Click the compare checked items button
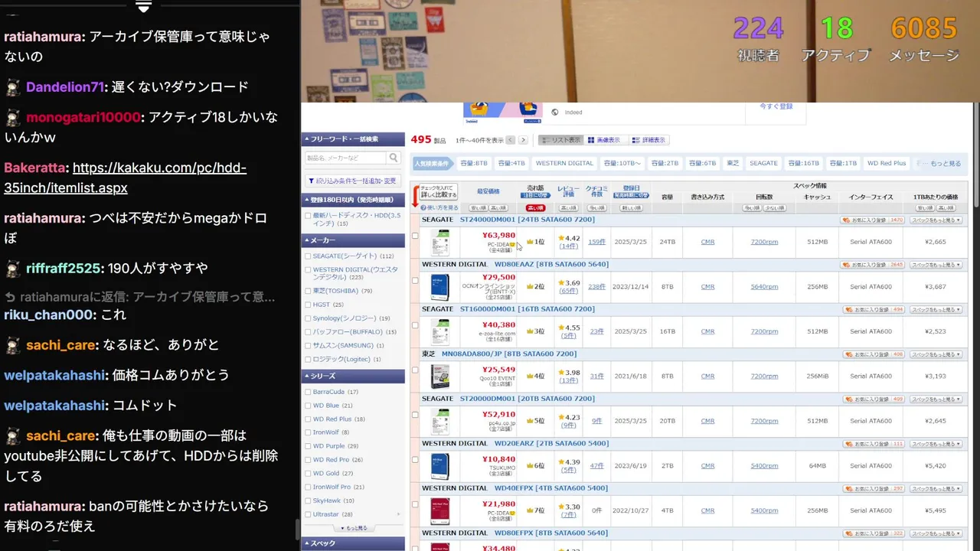Image resolution: width=980 pixels, height=551 pixels. [437, 191]
